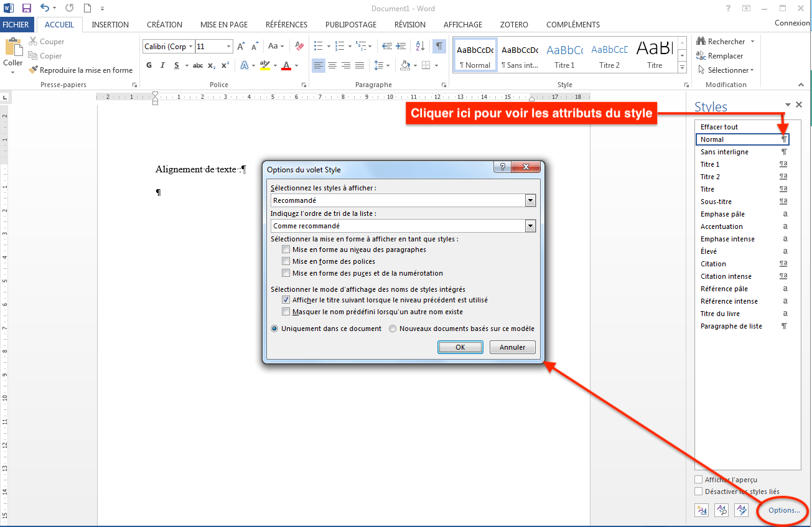Apply superscript formatting
The width and height of the screenshot is (812, 527).
tap(225, 65)
